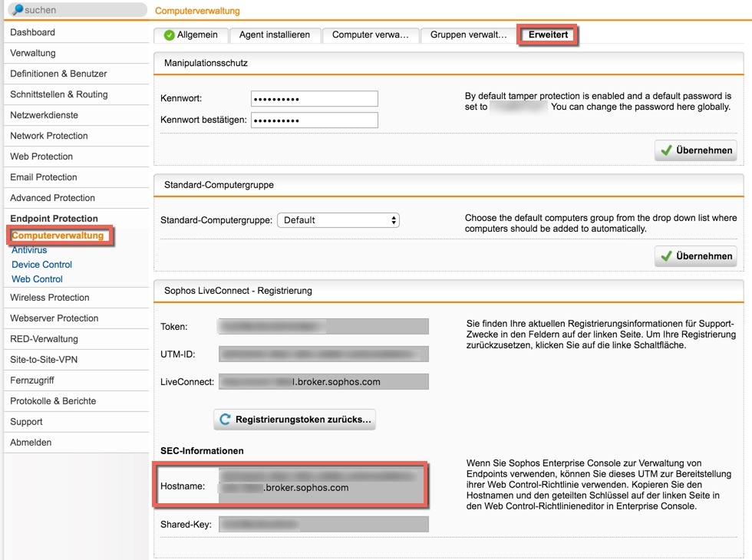752x560 pixels.
Task: Go to Email Protection menu
Action: [76, 177]
